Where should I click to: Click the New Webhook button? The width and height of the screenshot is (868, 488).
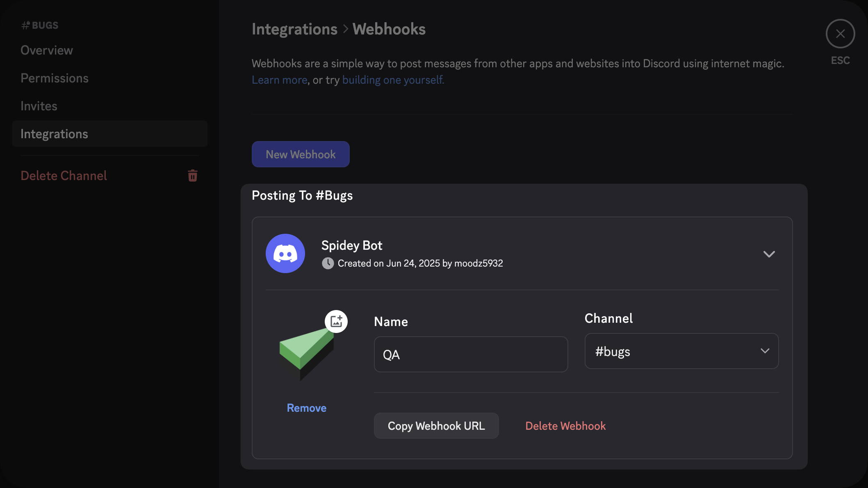(301, 154)
